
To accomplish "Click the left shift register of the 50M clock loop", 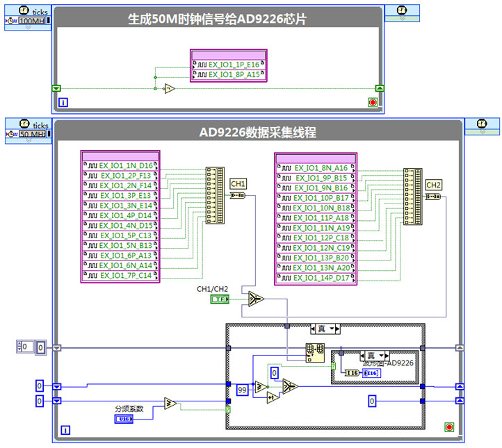I will click(56, 88).
